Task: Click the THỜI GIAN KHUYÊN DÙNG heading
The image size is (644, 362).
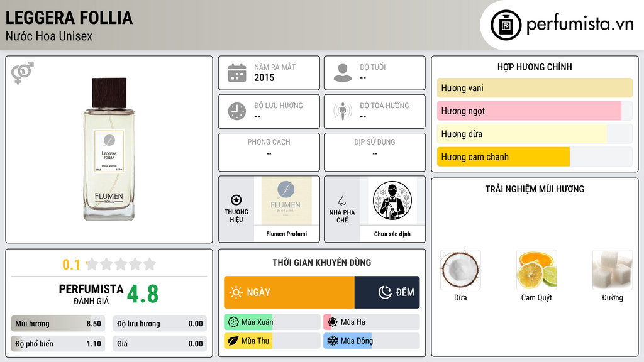Action: [x=322, y=262]
